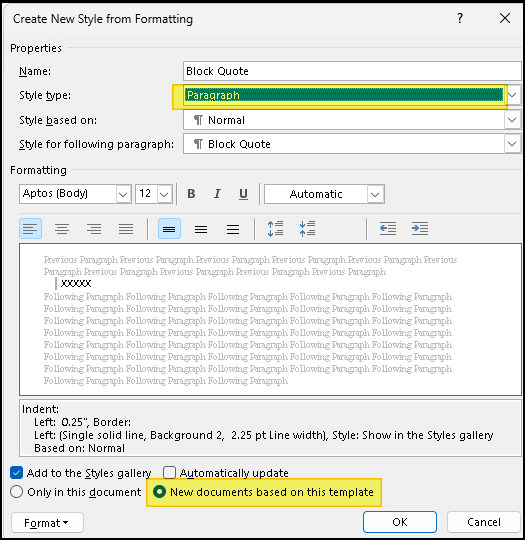Set double line spacing
The width and height of the screenshot is (525, 540).
point(233,229)
